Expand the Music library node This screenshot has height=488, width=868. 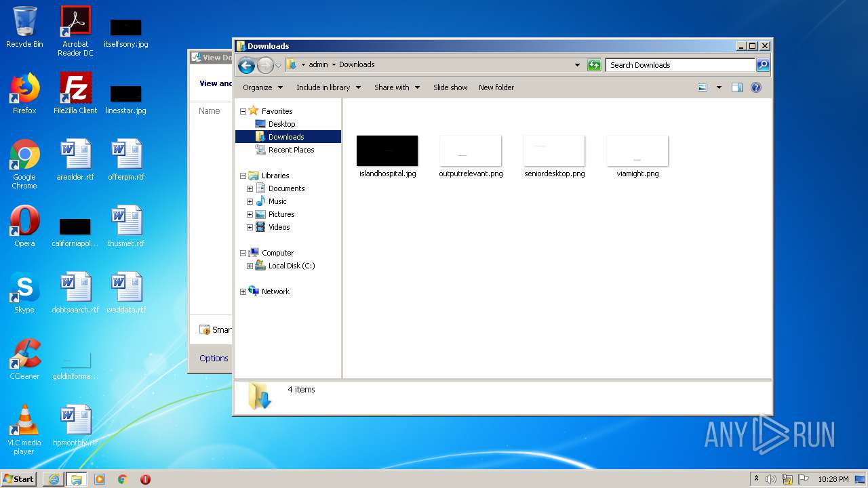pyautogui.click(x=250, y=201)
